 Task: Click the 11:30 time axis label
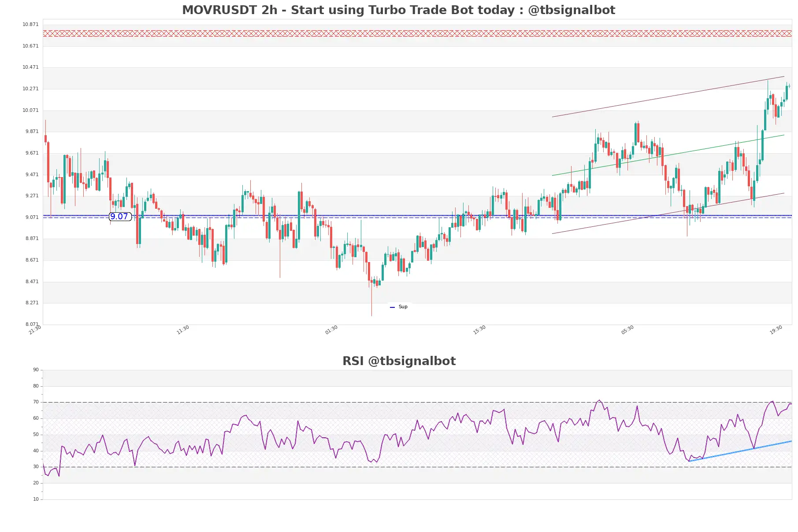click(x=183, y=330)
